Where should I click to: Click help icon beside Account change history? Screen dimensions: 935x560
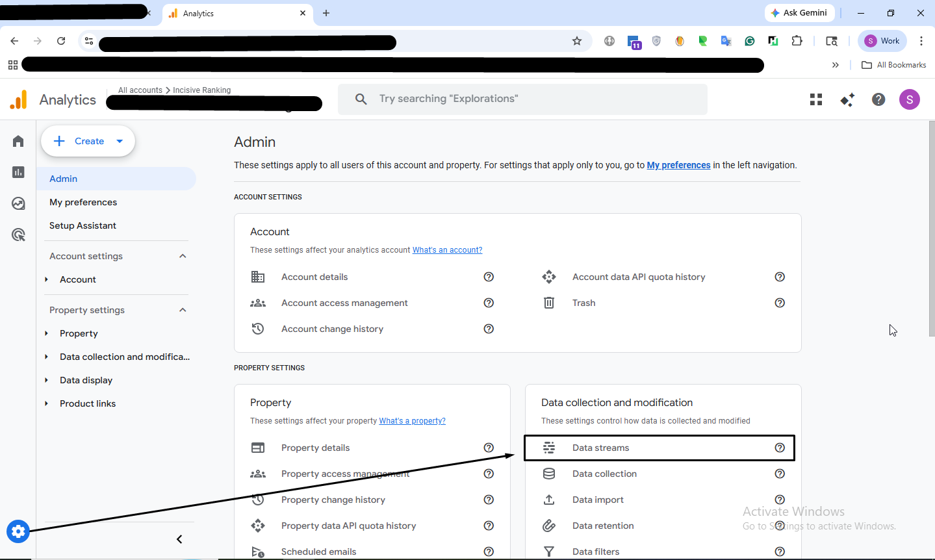(489, 329)
